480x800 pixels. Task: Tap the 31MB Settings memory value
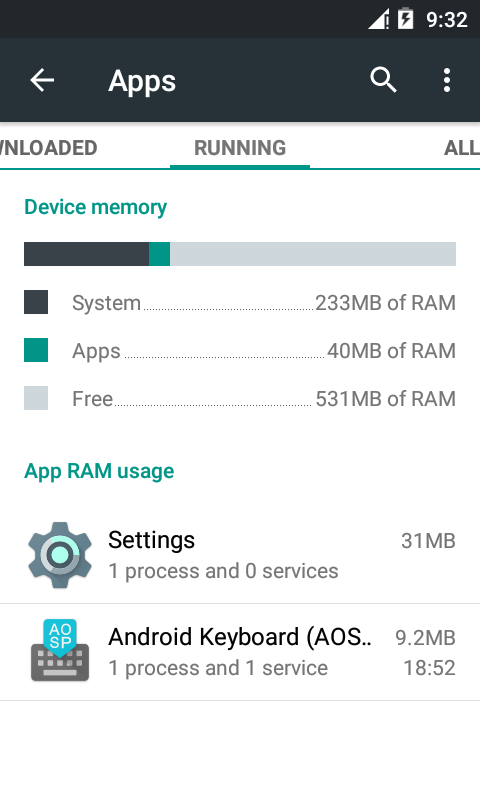point(428,541)
